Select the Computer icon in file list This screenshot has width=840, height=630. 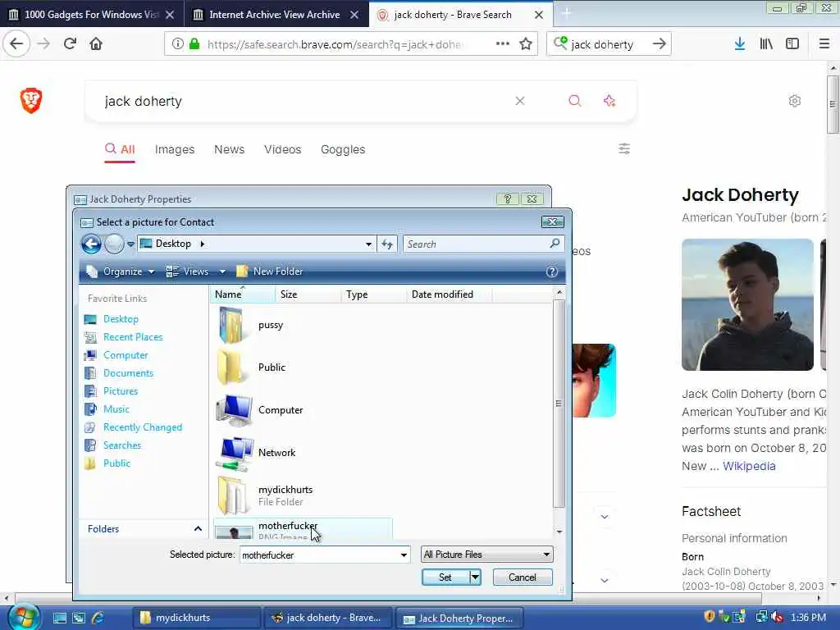(x=234, y=410)
